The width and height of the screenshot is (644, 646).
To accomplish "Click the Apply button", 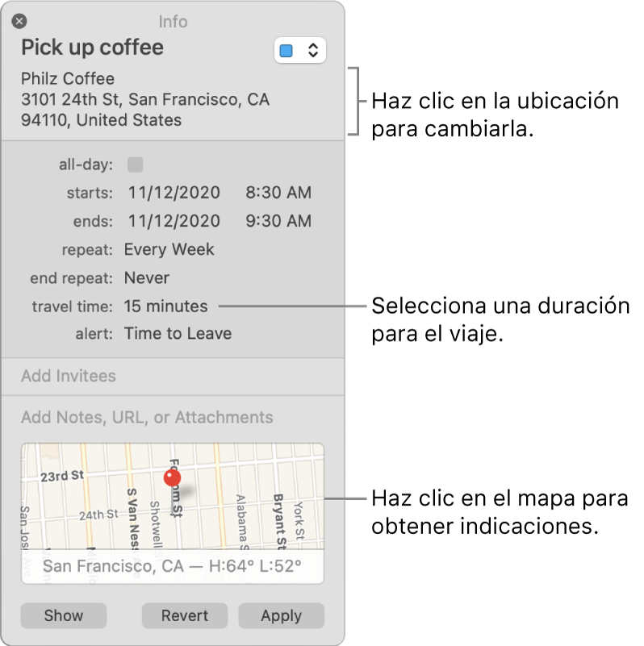I will [x=281, y=615].
